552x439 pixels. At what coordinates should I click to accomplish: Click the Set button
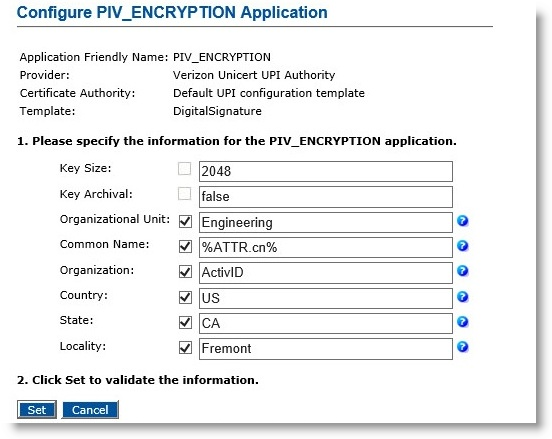coord(37,410)
